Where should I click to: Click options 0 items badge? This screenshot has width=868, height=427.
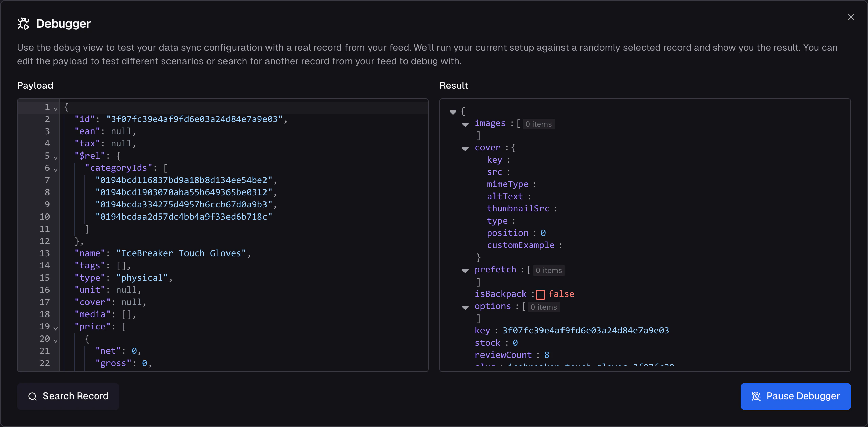pos(544,307)
